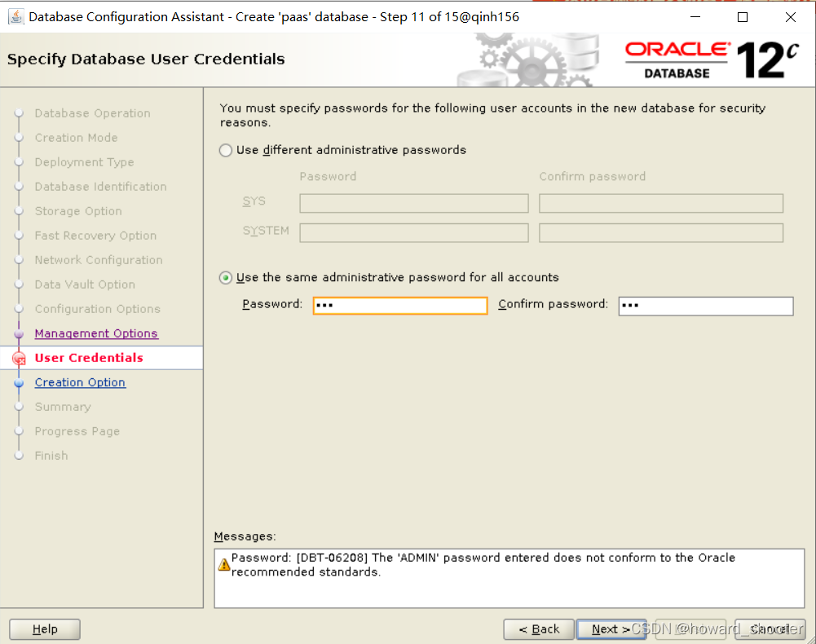
Task: Select 'Use different administrative passwords'
Action: [225, 150]
